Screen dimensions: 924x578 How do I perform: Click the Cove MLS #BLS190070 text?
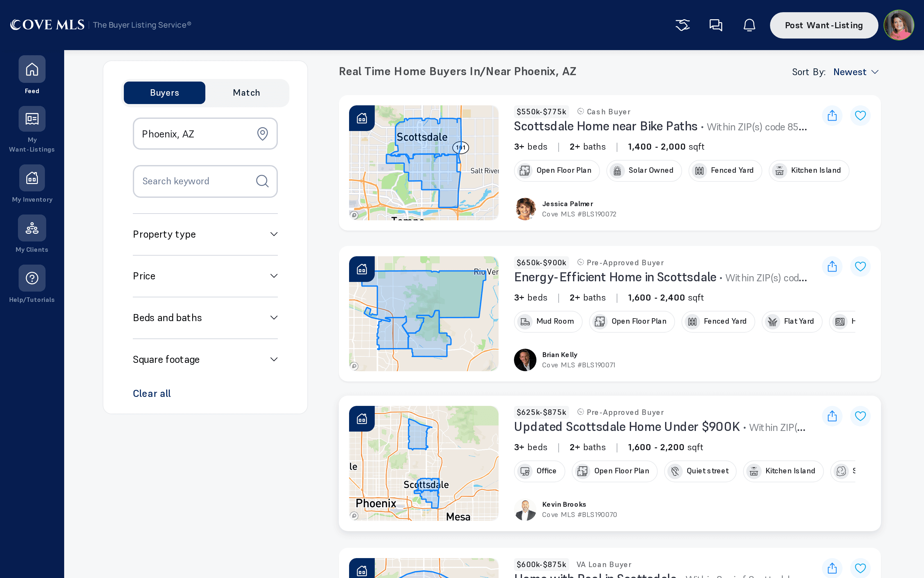(579, 514)
